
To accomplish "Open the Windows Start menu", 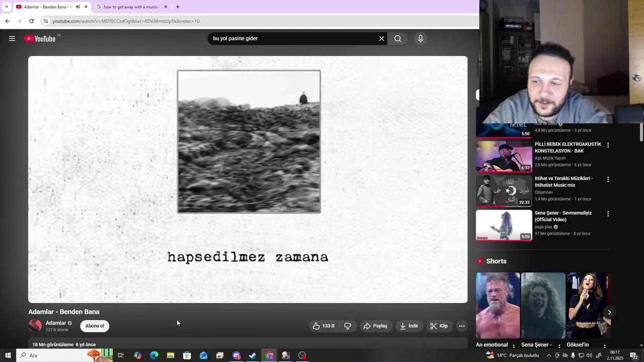I will pos(8,355).
